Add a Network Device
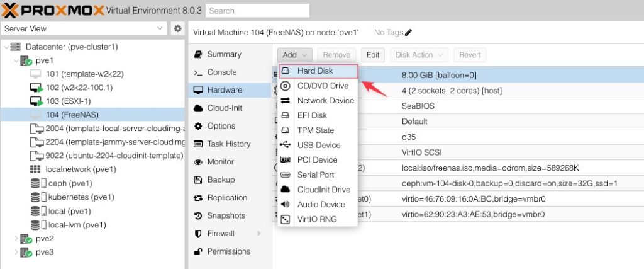 pyautogui.click(x=318, y=100)
